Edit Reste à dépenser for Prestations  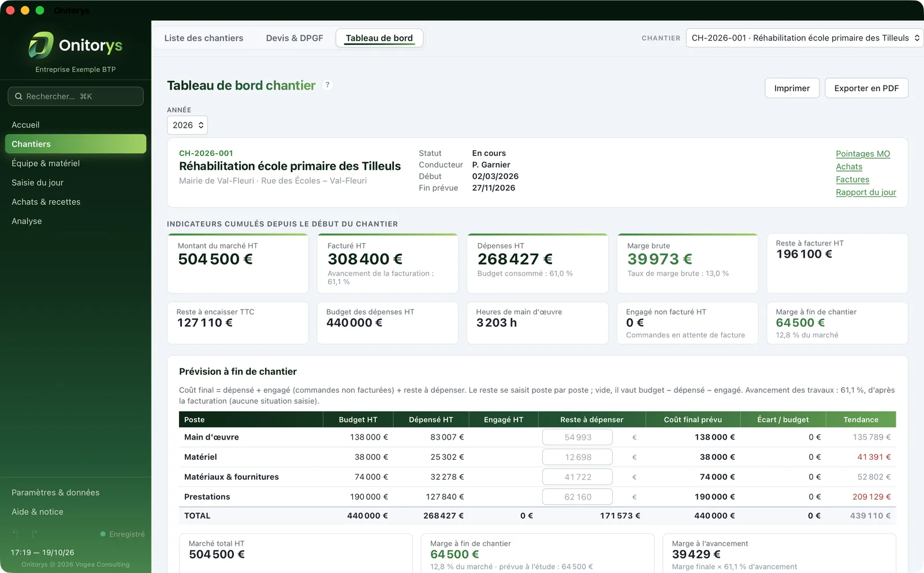coord(577,497)
